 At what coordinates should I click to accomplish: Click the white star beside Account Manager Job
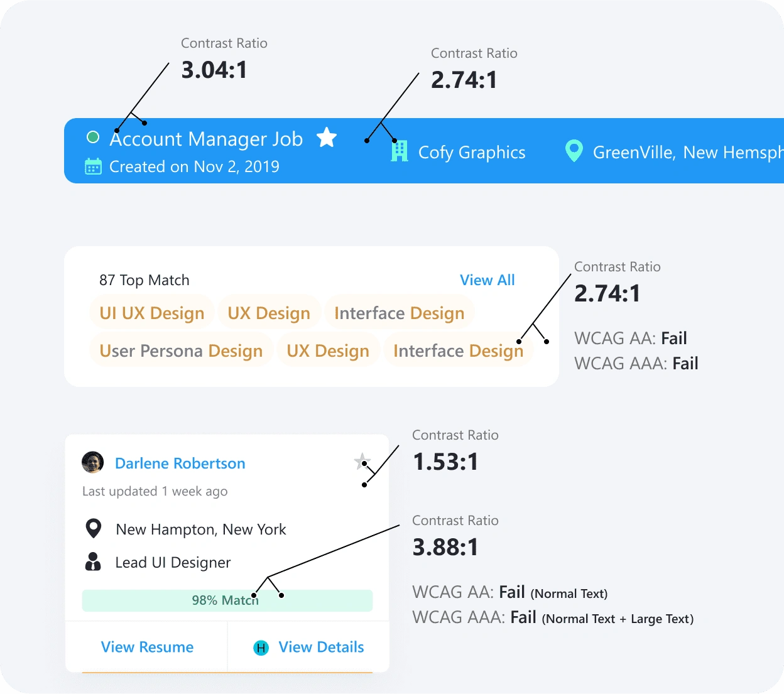tap(327, 137)
